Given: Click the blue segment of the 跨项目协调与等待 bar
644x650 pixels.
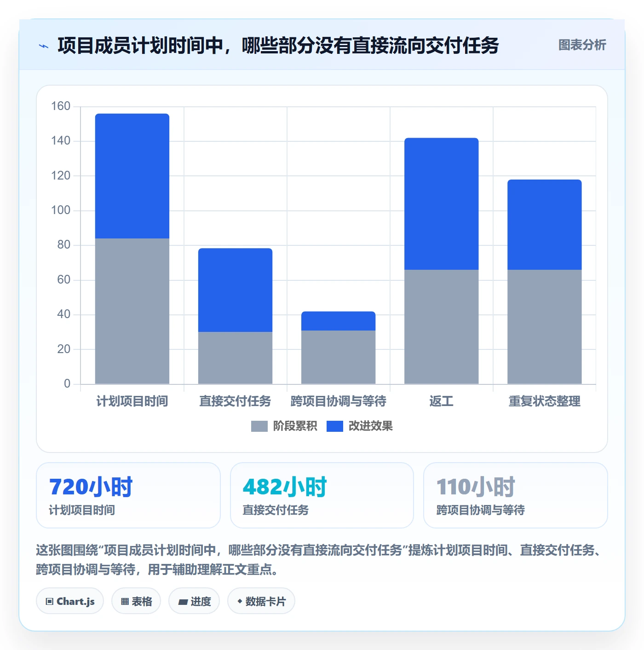Looking at the screenshot, I should click(338, 321).
